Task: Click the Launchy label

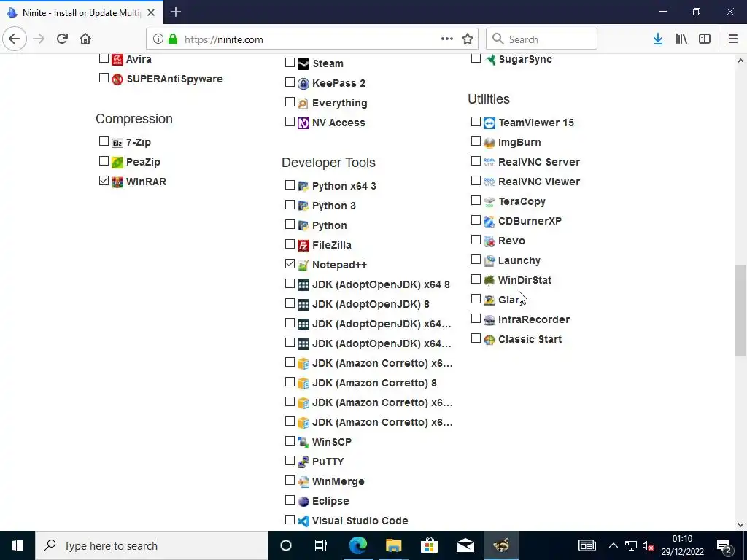Action: click(x=519, y=261)
